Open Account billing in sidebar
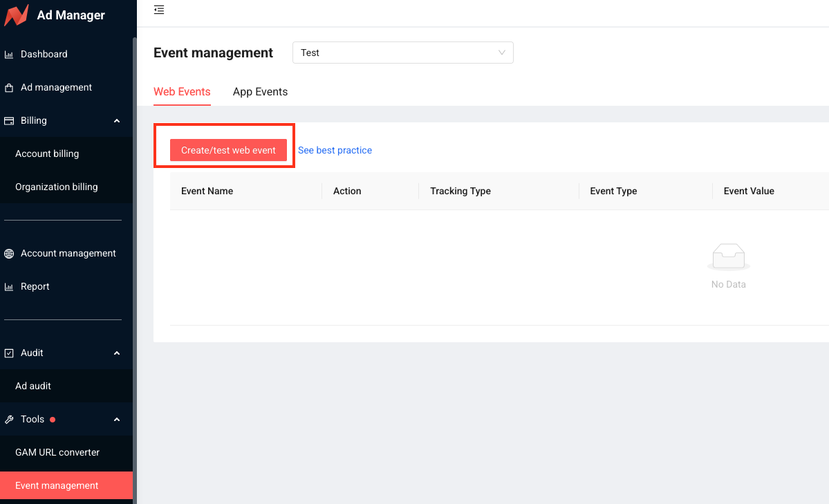Image resolution: width=829 pixels, height=504 pixels. tap(47, 153)
